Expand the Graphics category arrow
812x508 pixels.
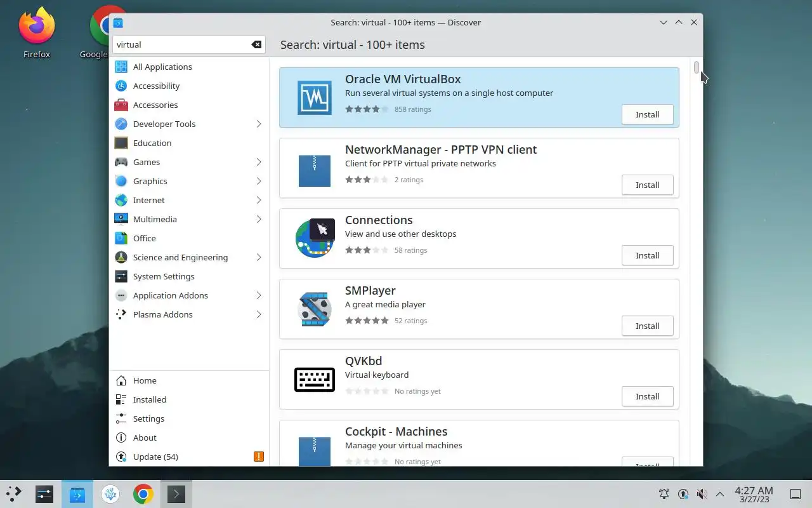click(259, 181)
